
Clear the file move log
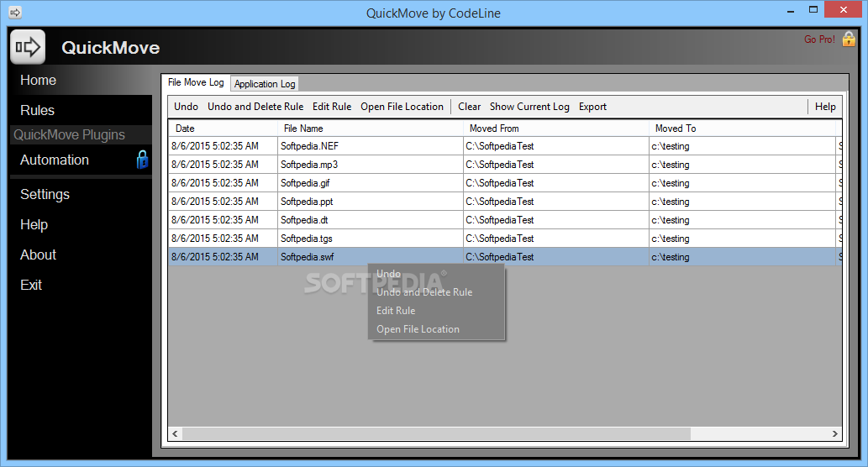470,106
